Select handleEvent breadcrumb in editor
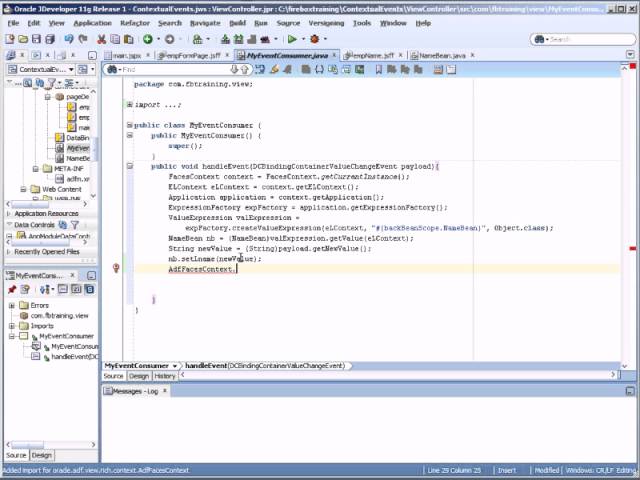This screenshot has height=480, width=640. pyautogui.click(x=265, y=366)
